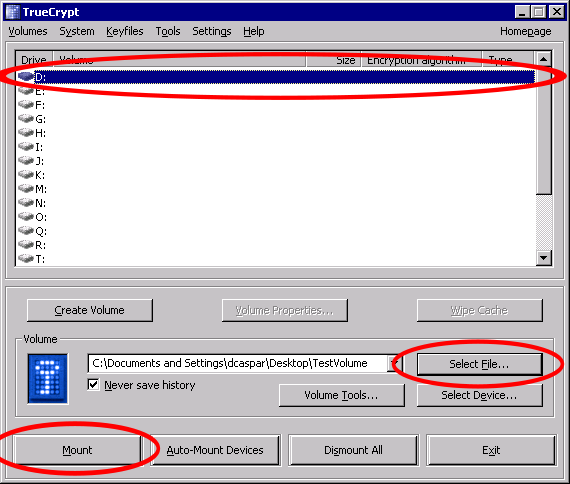Click the Mount button

pos(77,450)
